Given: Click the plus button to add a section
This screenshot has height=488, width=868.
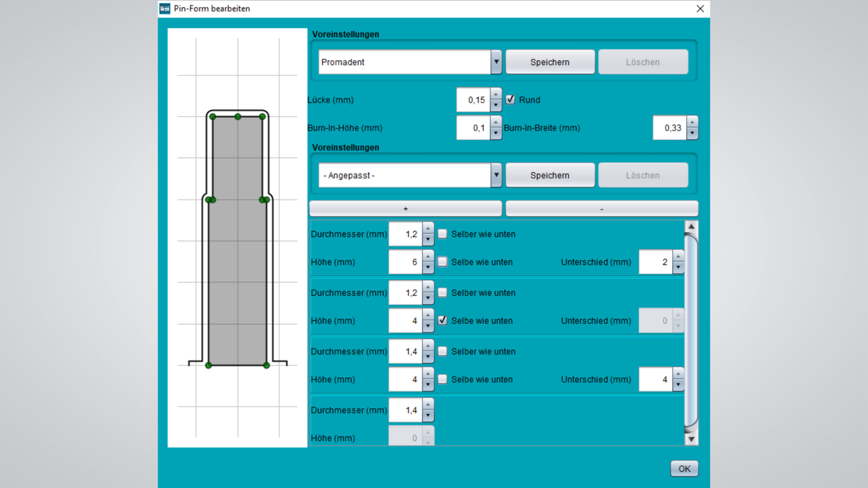Looking at the screenshot, I should [x=406, y=209].
